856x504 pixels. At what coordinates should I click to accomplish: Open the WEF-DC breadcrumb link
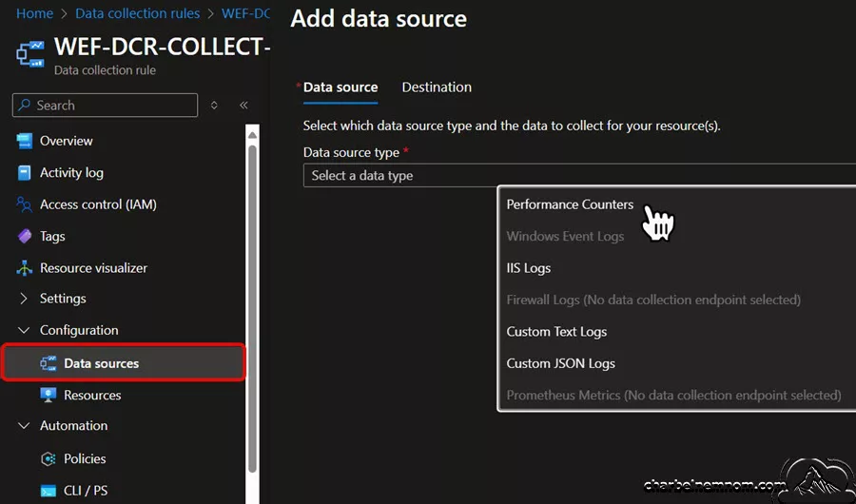tap(245, 13)
